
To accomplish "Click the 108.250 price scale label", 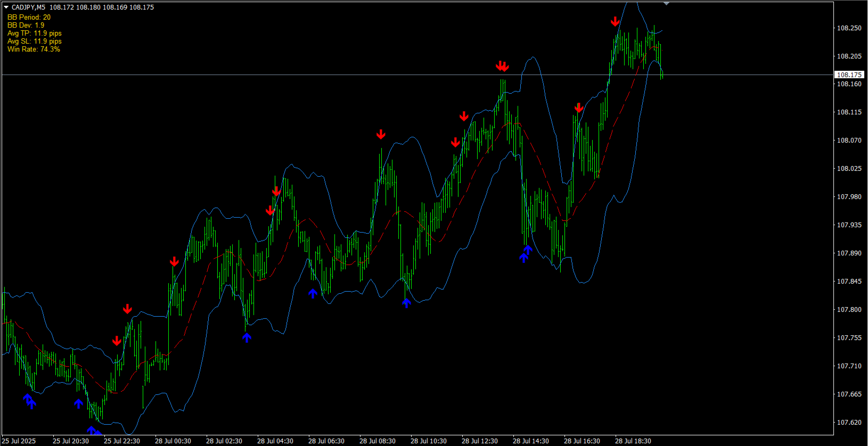I will click(x=849, y=28).
